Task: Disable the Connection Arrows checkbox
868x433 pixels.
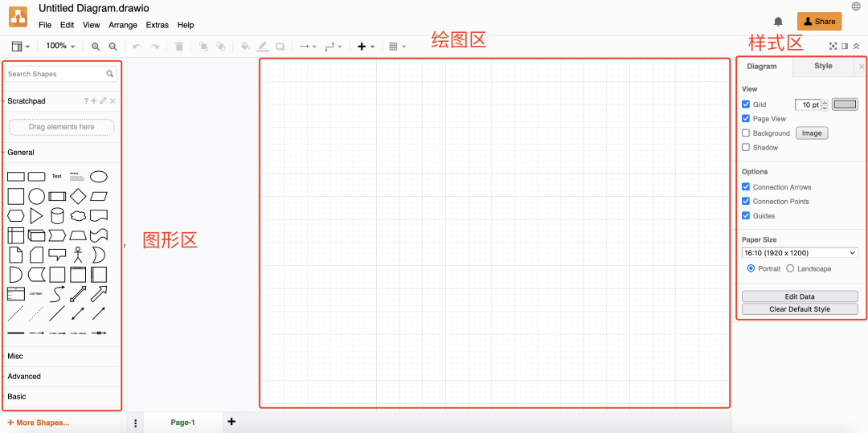Action: [x=746, y=187]
